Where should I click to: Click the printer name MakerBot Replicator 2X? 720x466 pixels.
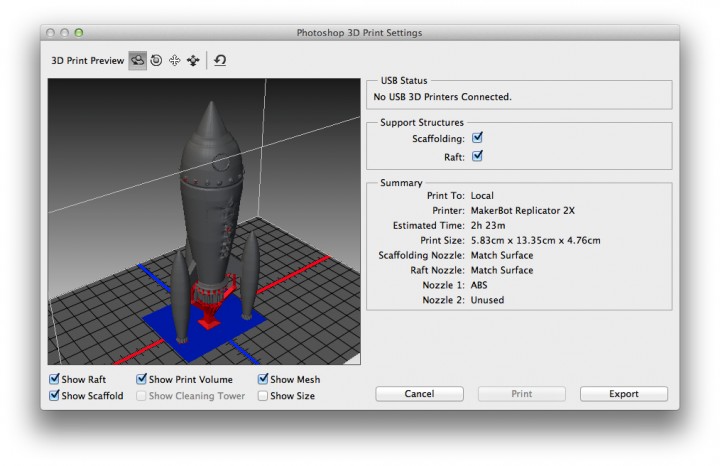(523, 211)
